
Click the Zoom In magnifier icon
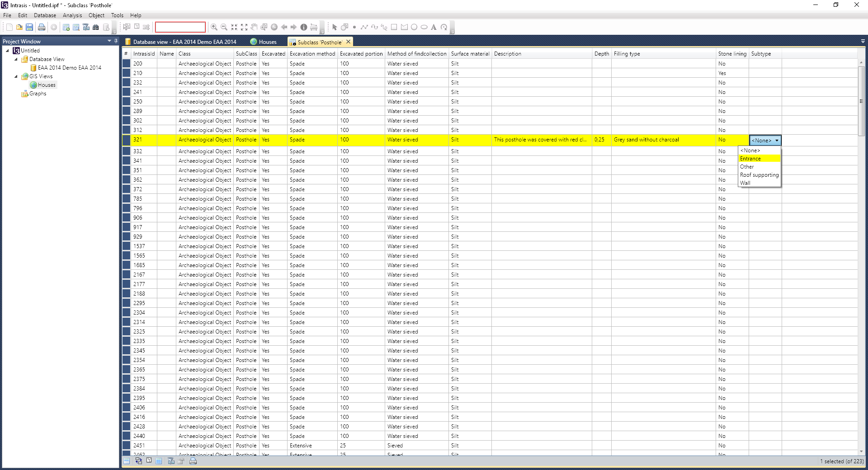coord(214,27)
